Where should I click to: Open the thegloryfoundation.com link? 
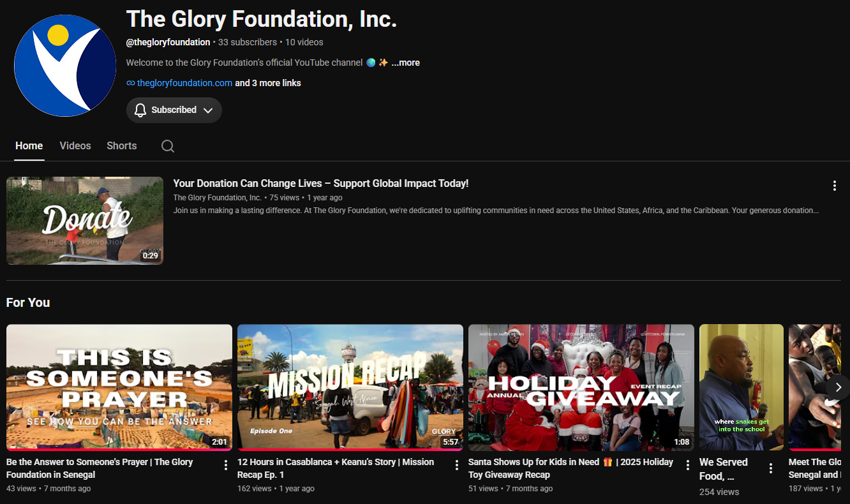pos(184,83)
